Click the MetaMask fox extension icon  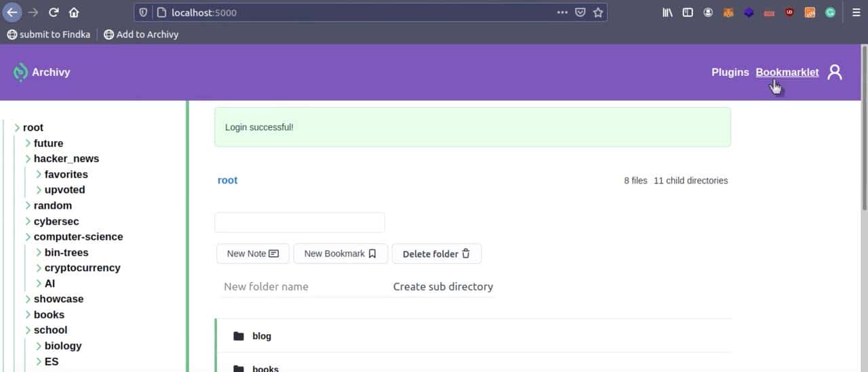(x=728, y=12)
